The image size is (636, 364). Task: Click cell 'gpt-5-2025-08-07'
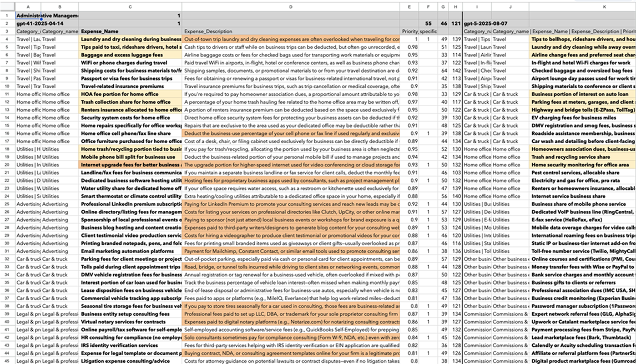[486, 23]
